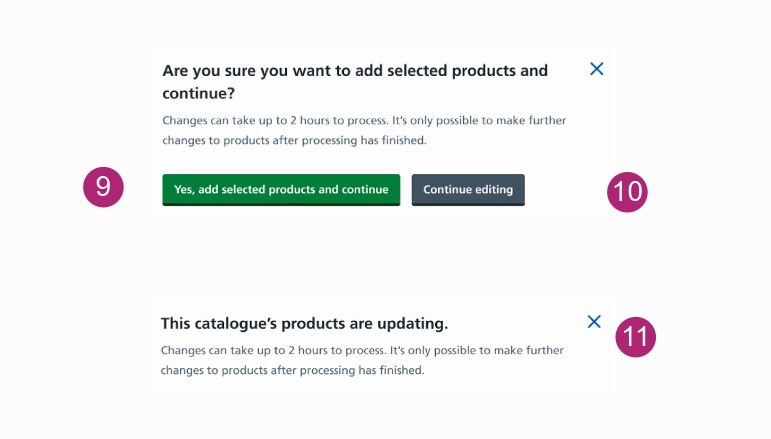Dismiss the products are updating notification
The height and width of the screenshot is (439, 771).
(594, 322)
